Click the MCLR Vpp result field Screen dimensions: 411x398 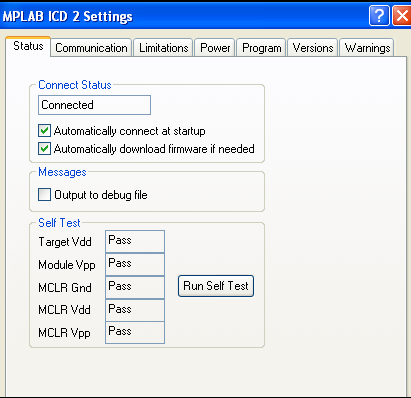(135, 332)
